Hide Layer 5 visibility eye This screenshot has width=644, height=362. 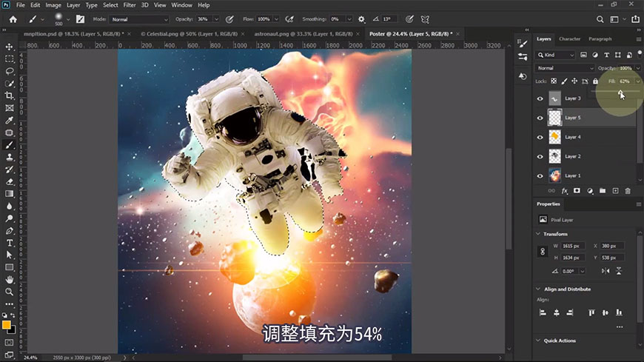[540, 118]
